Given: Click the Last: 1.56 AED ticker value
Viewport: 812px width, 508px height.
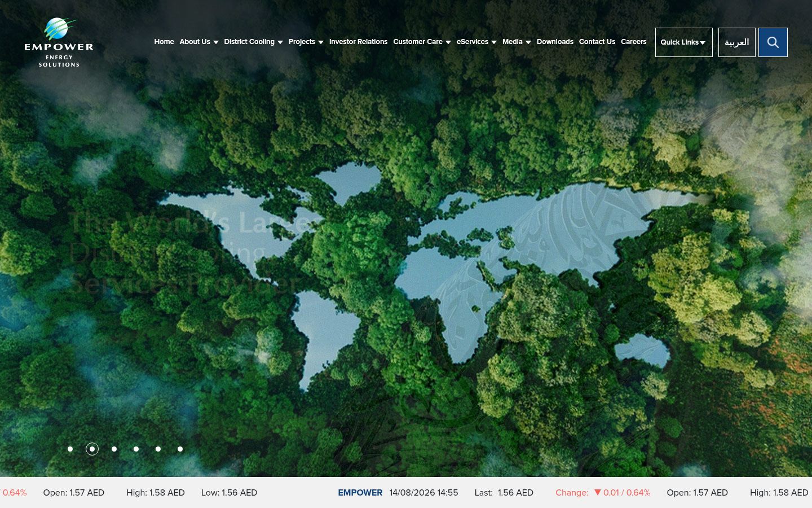Looking at the screenshot, I should [504, 493].
